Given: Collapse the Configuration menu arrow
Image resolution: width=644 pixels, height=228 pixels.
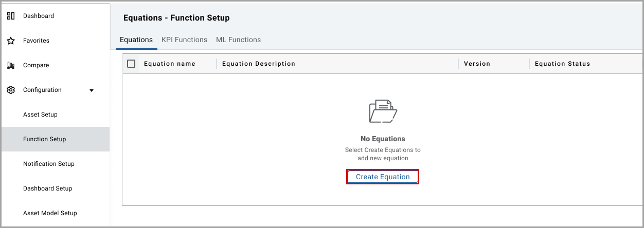Looking at the screenshot, I should coord(92,90).
